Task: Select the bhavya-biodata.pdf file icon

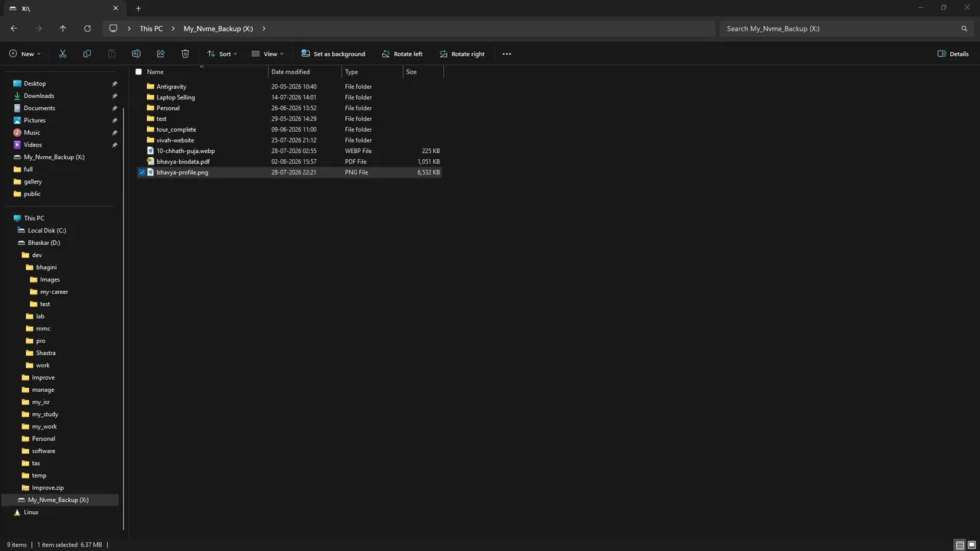Action: 151,161
